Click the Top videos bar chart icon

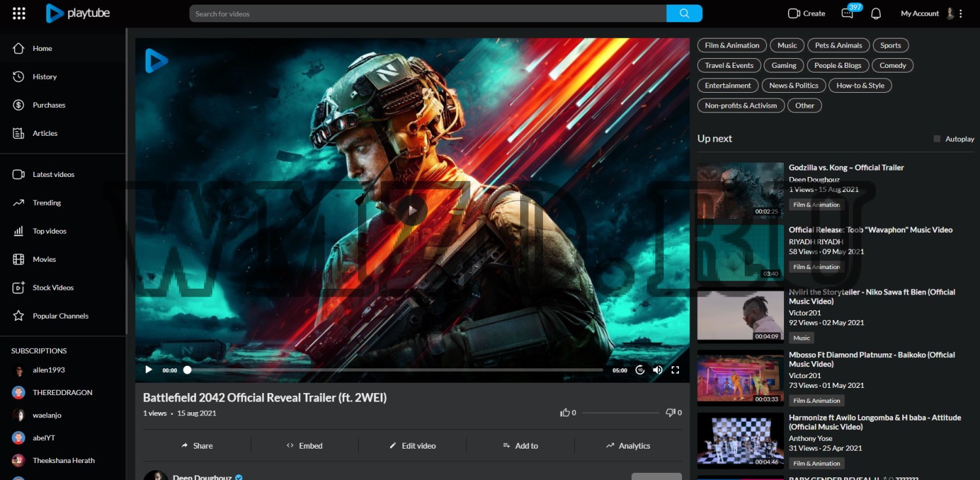tap(19, 231)
